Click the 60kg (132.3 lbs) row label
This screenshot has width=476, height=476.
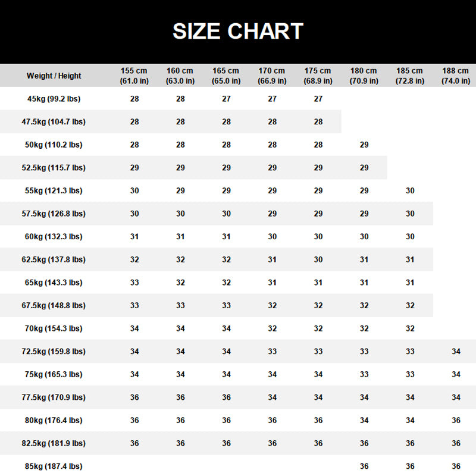point(54,237)
